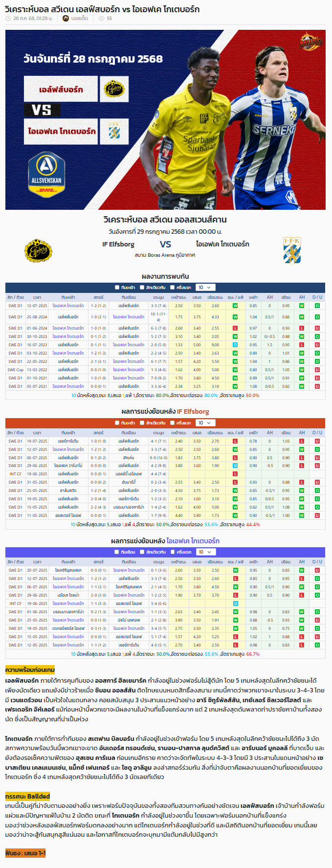Click the red L badge in Elfsborg's INT CF 19-06-2025 row
The width and height of the screenshot is (332, 868).
[235, 474]
